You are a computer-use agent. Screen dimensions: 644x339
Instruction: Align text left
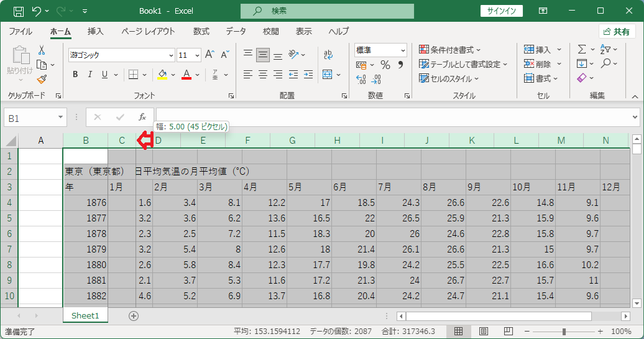[247, 75]
